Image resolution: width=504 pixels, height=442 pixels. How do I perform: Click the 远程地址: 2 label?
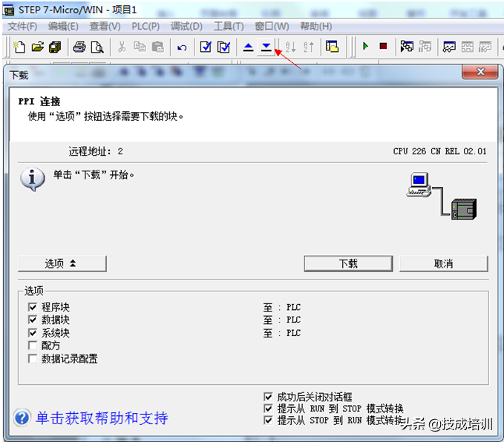(x=96, y=151)
